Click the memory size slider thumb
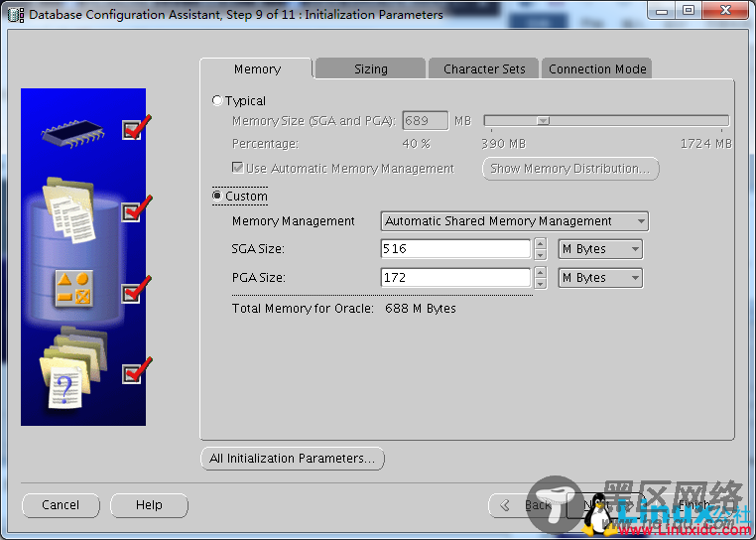This screenshot has height=540, width=756. tap(544, 120)
